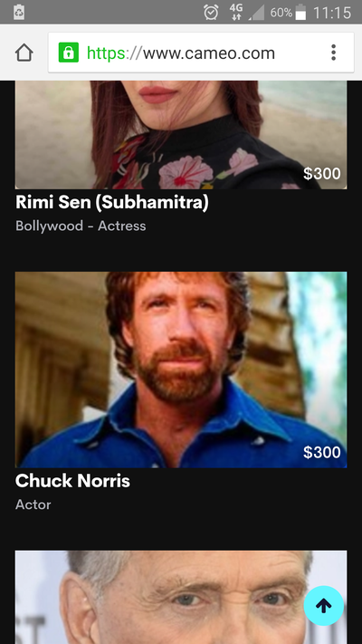Open the Rimi Sen (Subhamitra) name link

pyautogui.click(x=112, y=202)
